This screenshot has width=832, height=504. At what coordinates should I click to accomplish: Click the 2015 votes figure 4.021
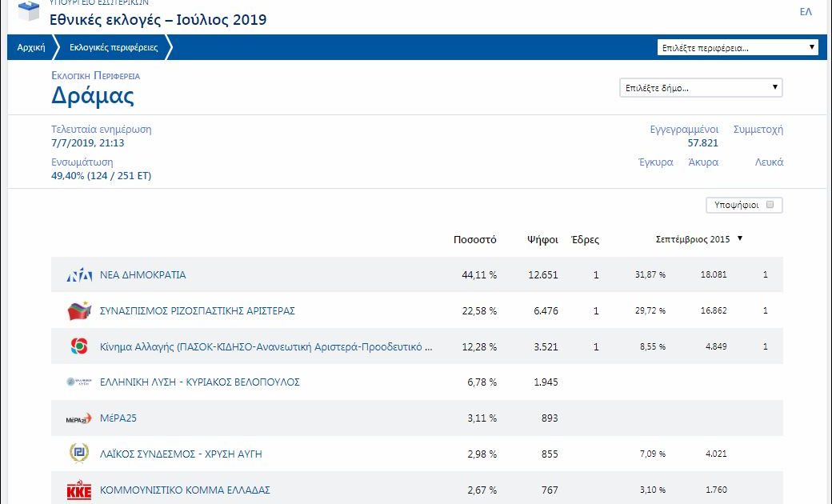pos(716,454)
